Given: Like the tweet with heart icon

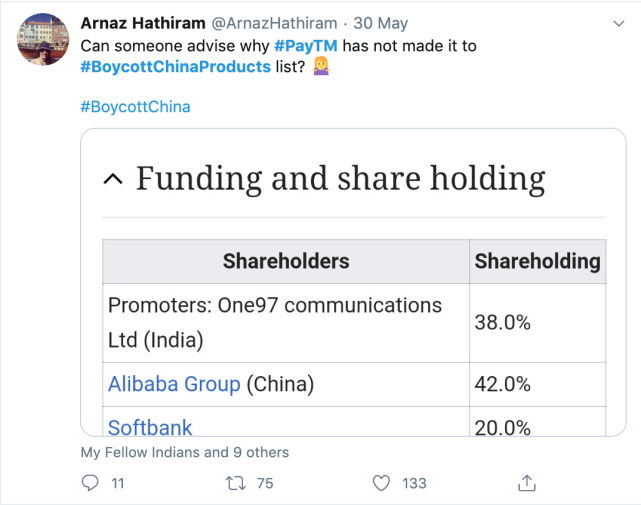Looking at the screenshot, I should point(381,483).
